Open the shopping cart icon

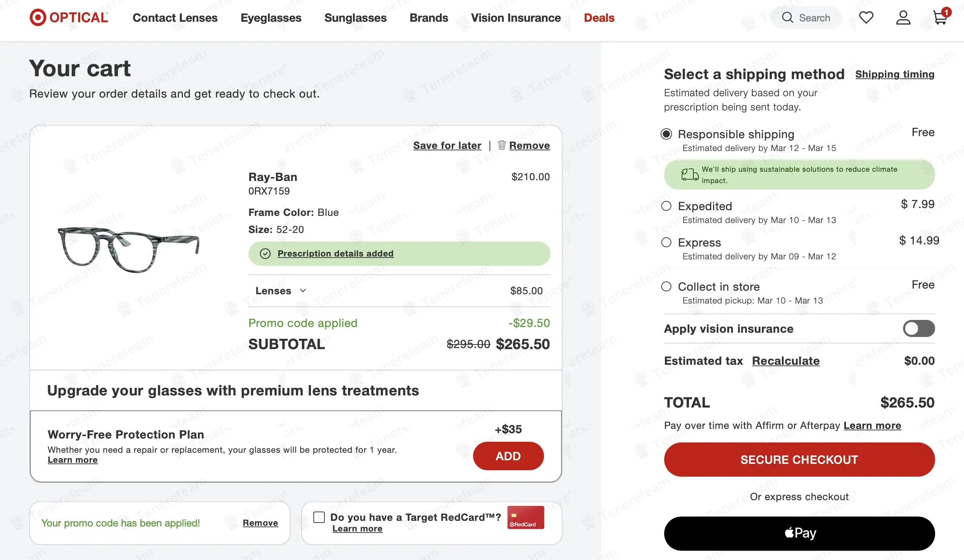coord(940,17)
